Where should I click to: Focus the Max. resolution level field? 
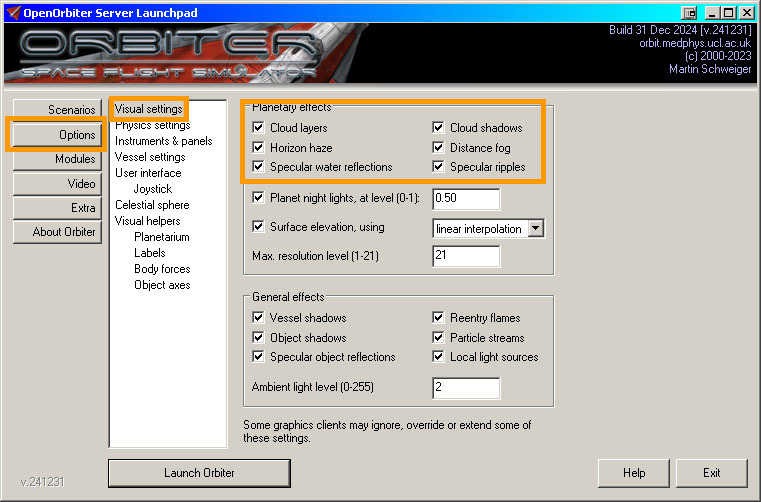click(x=466, y=256)
